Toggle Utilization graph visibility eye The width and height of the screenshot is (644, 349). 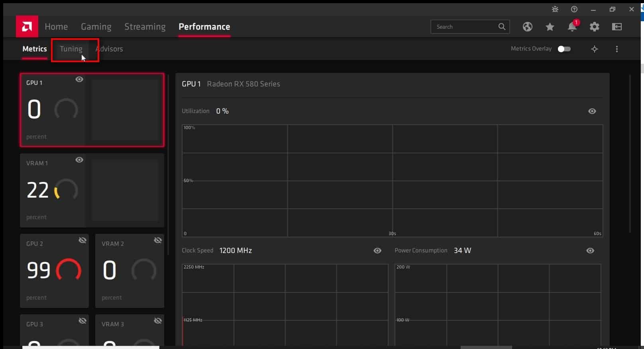pos(592,111)
